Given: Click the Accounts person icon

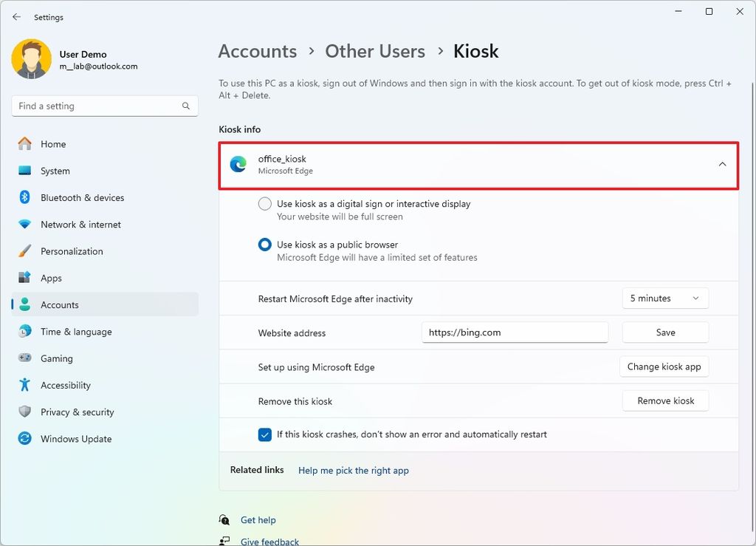Looking at the screenshot, I should coord(24,304).
